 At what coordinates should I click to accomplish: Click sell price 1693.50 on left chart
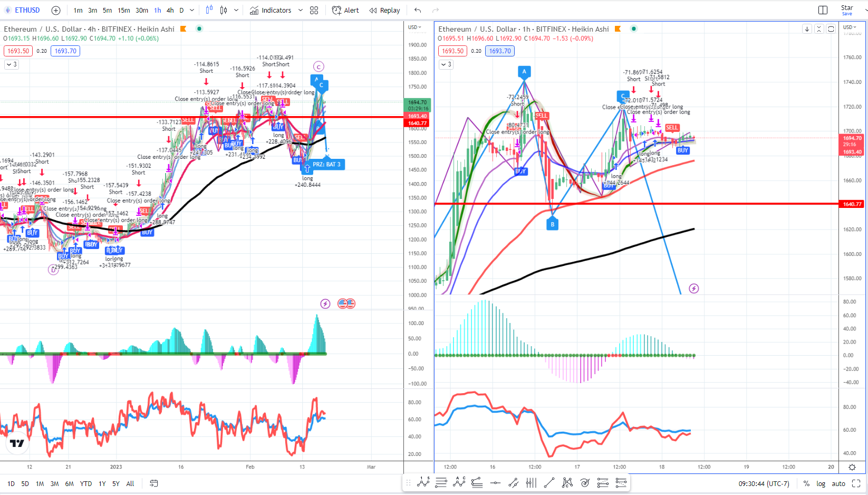18,51
